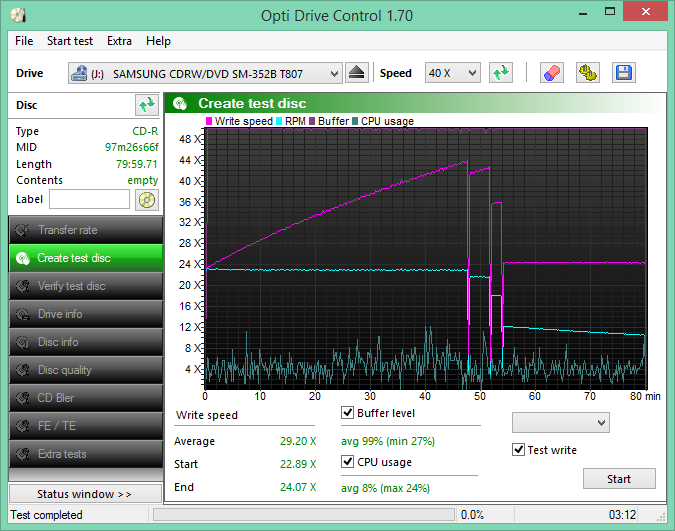Go to the Disc quality label
This screenshot has width=675, height=531.
click(65, 370)
